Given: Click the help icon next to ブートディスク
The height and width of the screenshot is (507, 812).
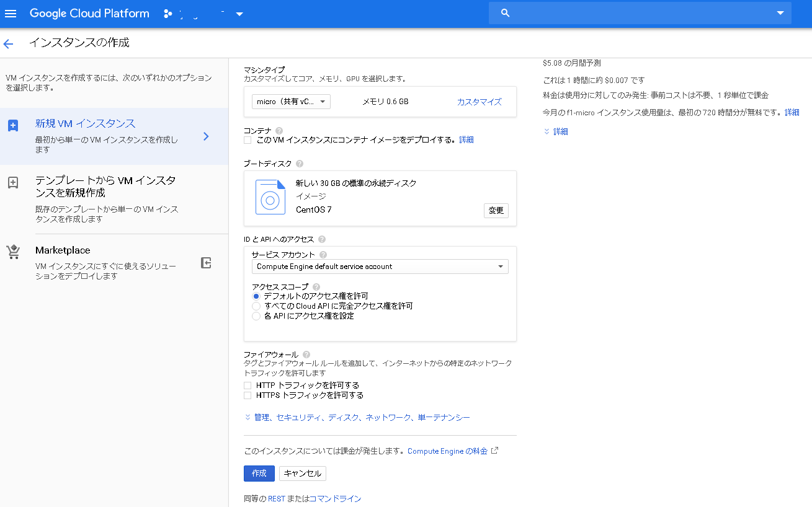Looking at the screenshot, I should pos(300,164).
